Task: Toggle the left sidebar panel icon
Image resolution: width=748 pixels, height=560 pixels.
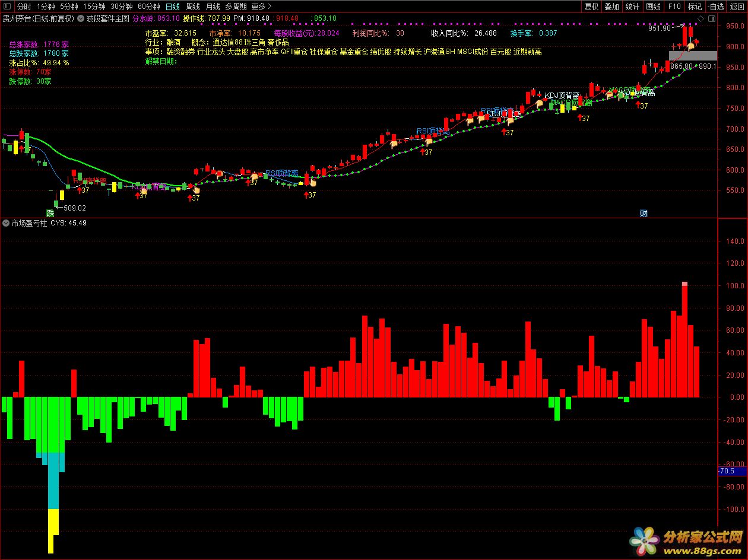Action: (7, 7)
